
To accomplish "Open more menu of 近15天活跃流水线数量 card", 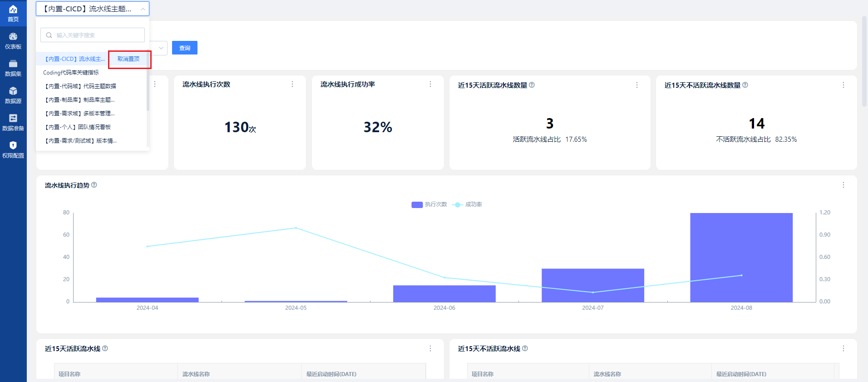I will (x=637, y=85).
